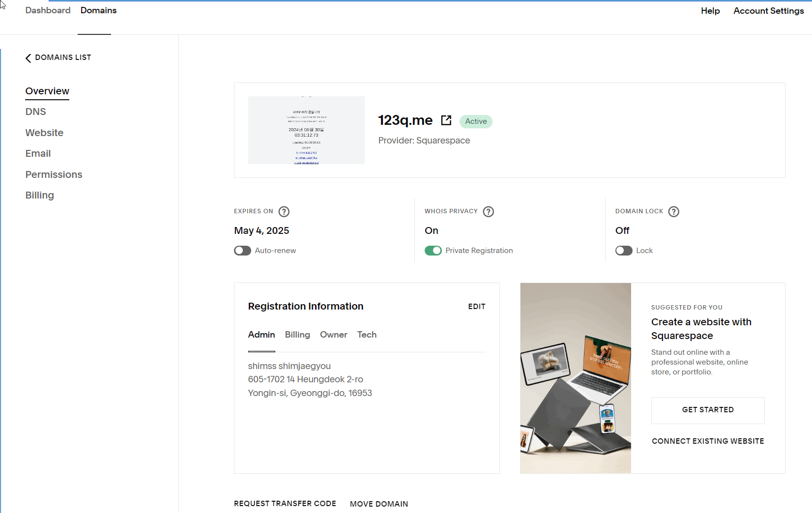Click the Domain Lock help icon
812x513 pixels.
(x=674, y=211)
